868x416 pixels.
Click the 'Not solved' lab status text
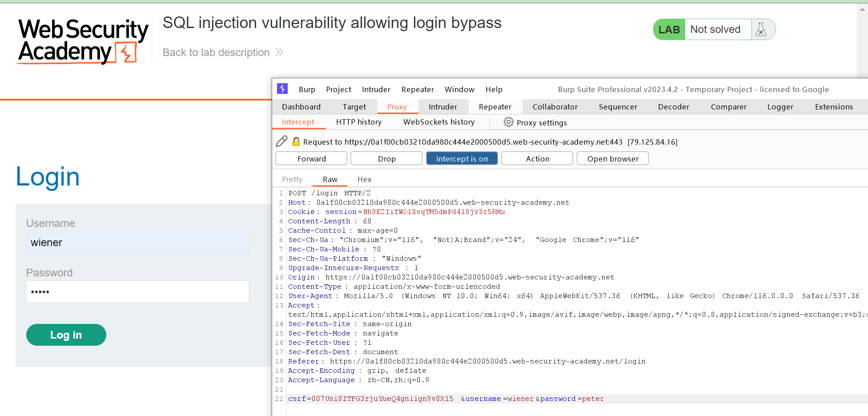pos(715,29)
